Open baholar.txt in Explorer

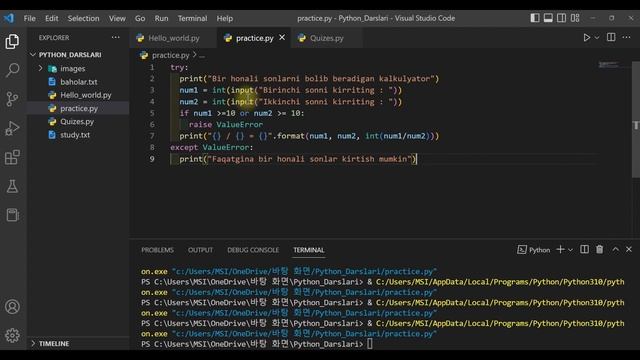(79, 82)
